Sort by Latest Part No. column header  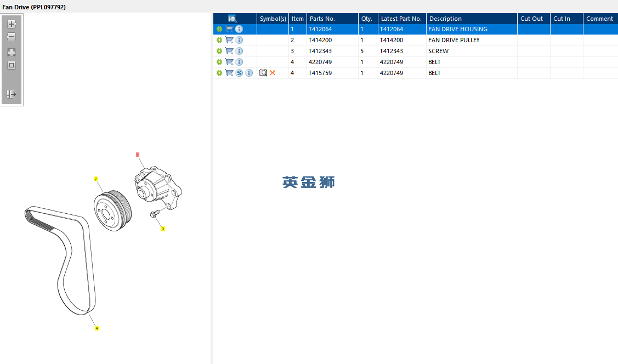pos(401,19)
